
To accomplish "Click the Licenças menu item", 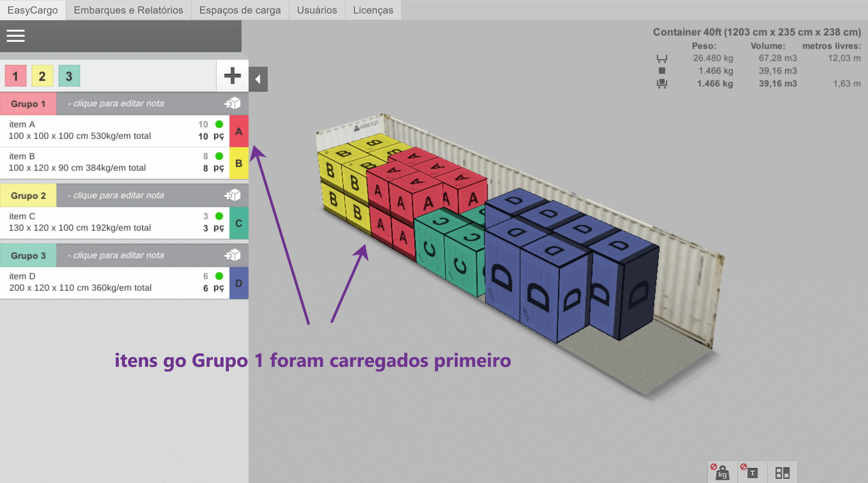I will coord(373,10).
